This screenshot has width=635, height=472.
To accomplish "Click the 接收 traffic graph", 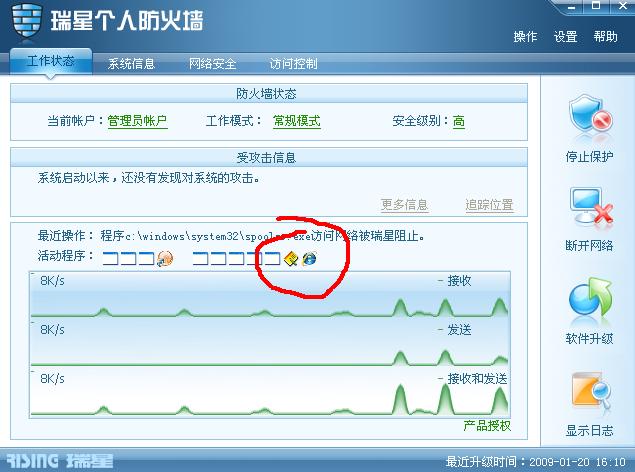I will [270, 294].
